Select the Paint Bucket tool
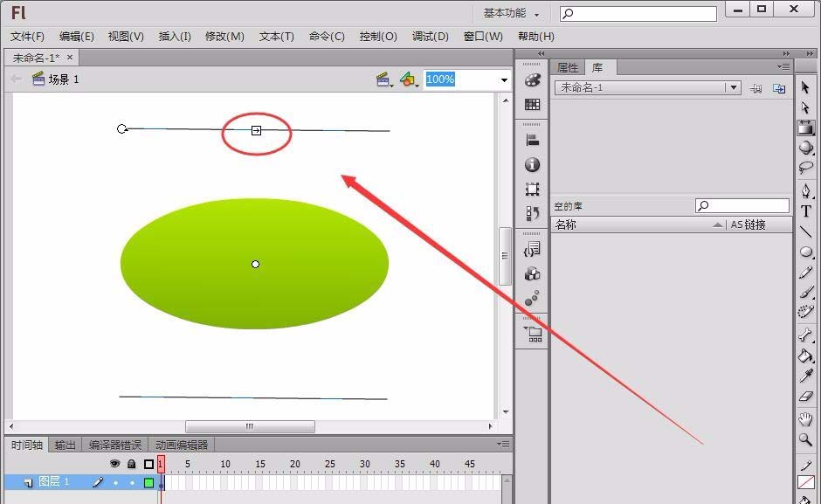This screenshot has height=504, width=821. click(805, 356)
